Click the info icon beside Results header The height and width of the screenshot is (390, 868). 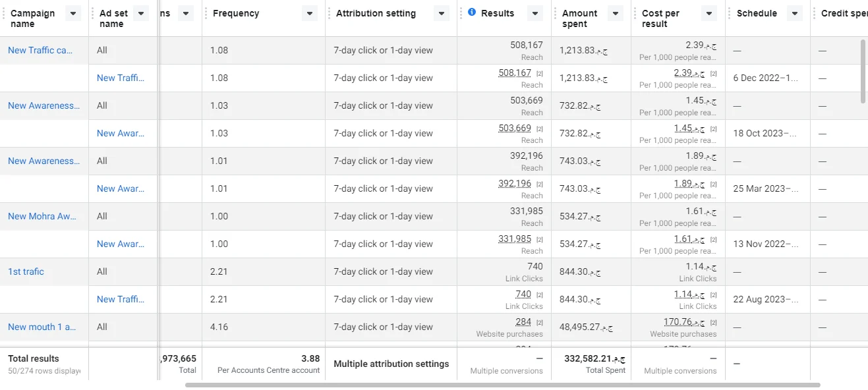point(472,13)
